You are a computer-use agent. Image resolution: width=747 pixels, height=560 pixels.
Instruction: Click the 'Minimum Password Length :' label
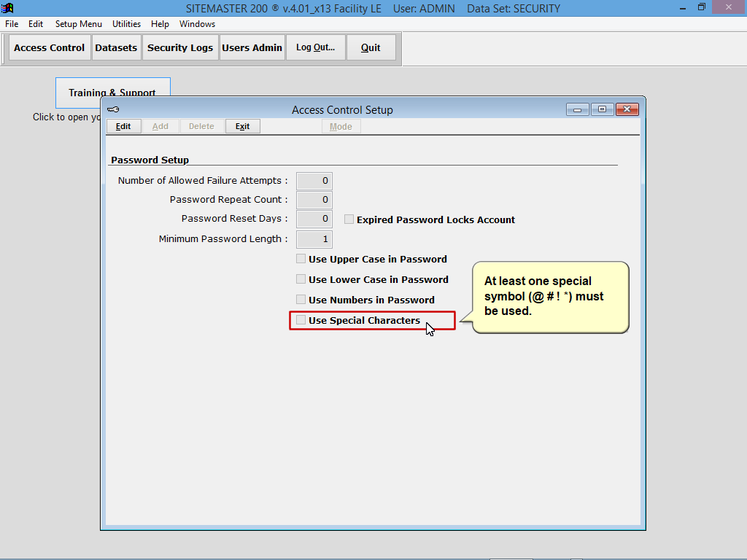coord(223,239)
